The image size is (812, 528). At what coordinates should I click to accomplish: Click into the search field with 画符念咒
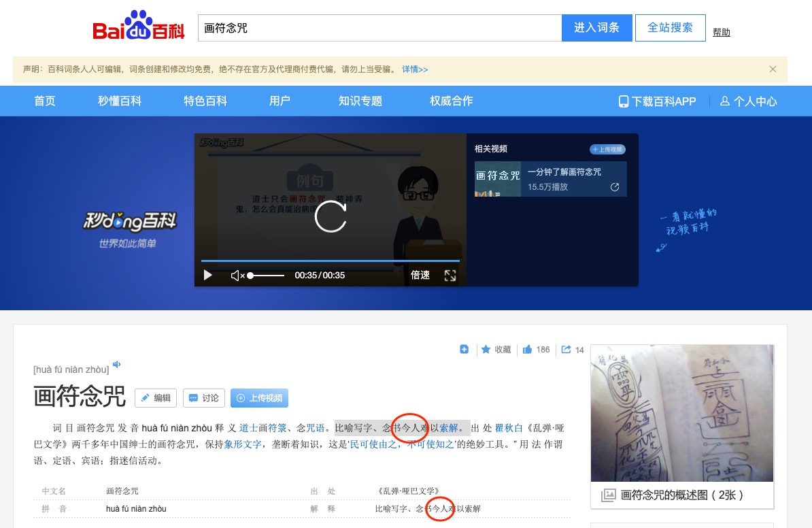(x=379, y=29)
